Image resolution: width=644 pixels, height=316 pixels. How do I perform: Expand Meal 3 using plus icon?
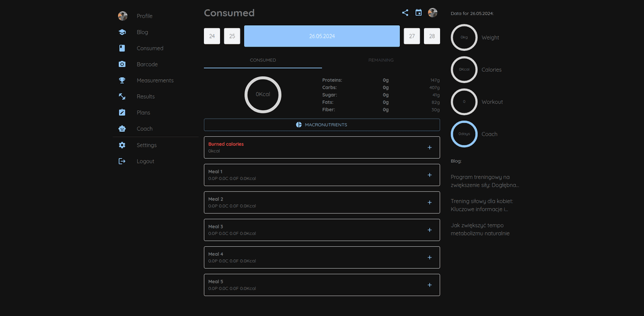pos(429,230)
